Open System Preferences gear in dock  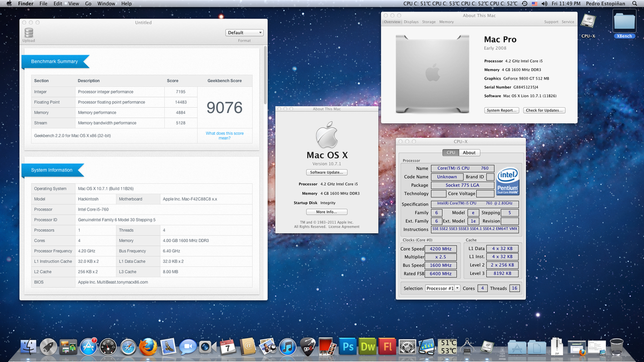click(407, 346)
